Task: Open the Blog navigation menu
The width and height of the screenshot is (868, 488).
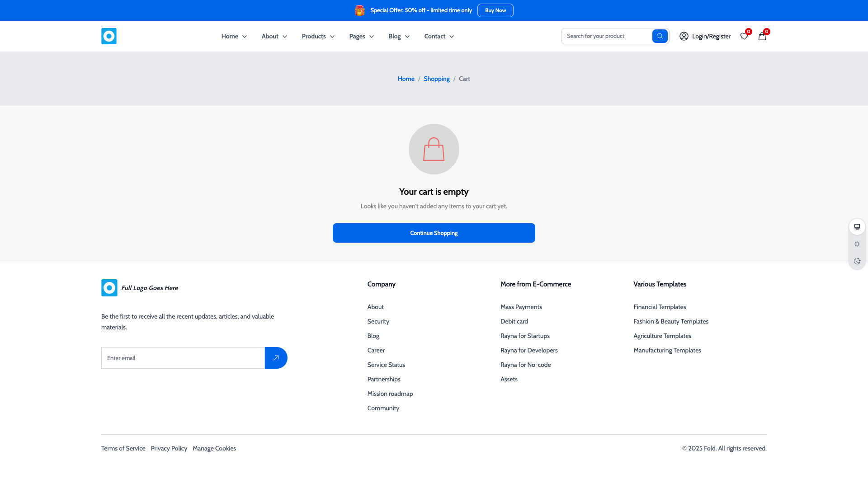Action: [x=399, y=36]
